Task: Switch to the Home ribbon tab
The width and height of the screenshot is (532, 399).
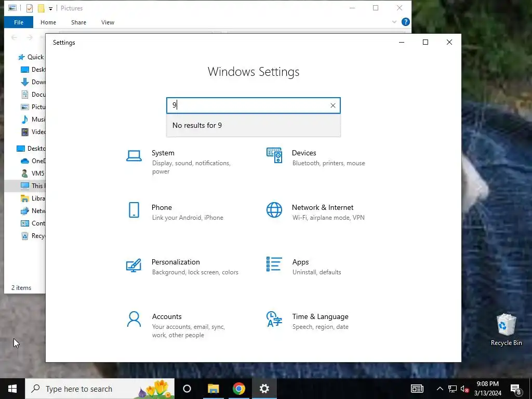Action: coord(48,22)
